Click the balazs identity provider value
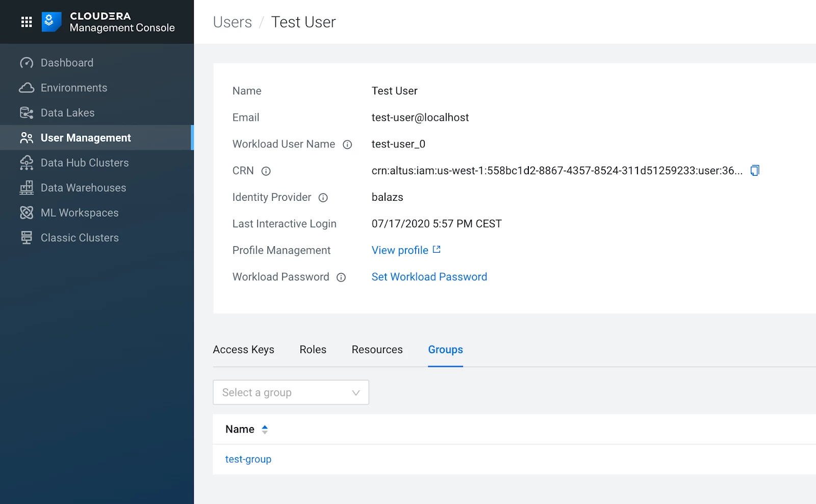This screenshot has width=816, height=504. (x=387, y=197)
